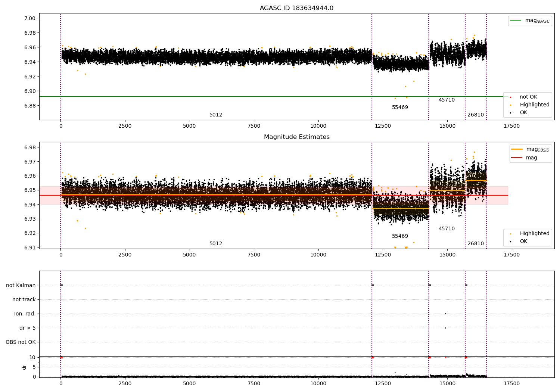Click the dr axis tick label 10
560x392 pixels.
click(x=32, y=358)
